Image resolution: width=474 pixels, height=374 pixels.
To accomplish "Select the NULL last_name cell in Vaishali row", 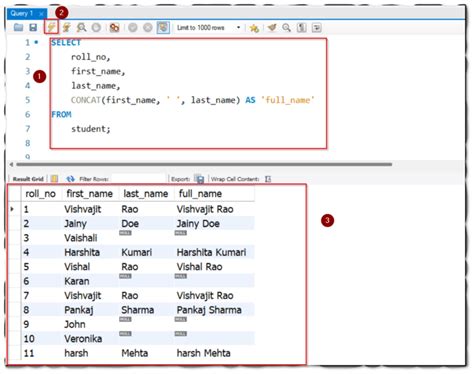I will [x=146, y=238].
